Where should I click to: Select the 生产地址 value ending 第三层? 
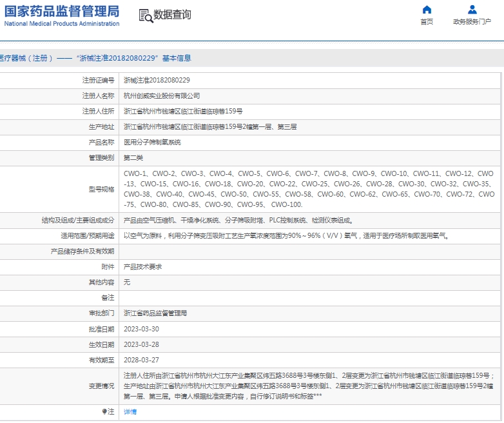(210, 126)
